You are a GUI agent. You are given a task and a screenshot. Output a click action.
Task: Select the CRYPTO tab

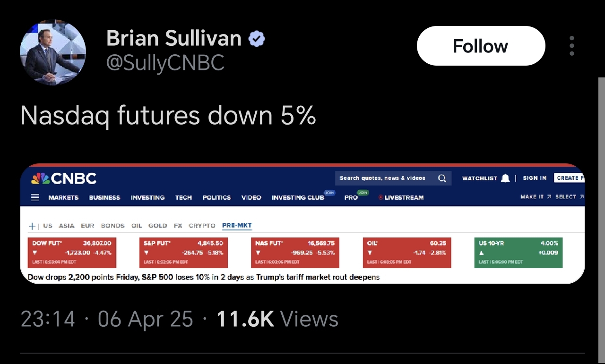coord(202,226)
